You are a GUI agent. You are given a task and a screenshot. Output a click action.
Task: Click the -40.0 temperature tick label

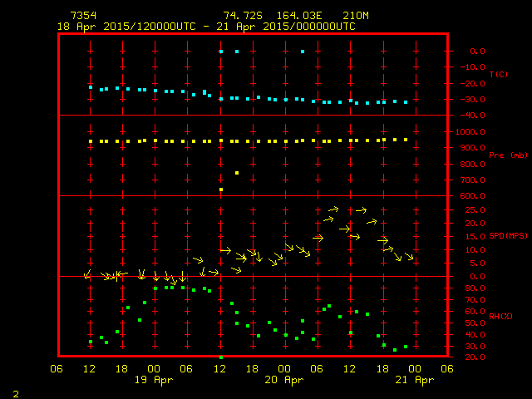(x=471, y=116)
